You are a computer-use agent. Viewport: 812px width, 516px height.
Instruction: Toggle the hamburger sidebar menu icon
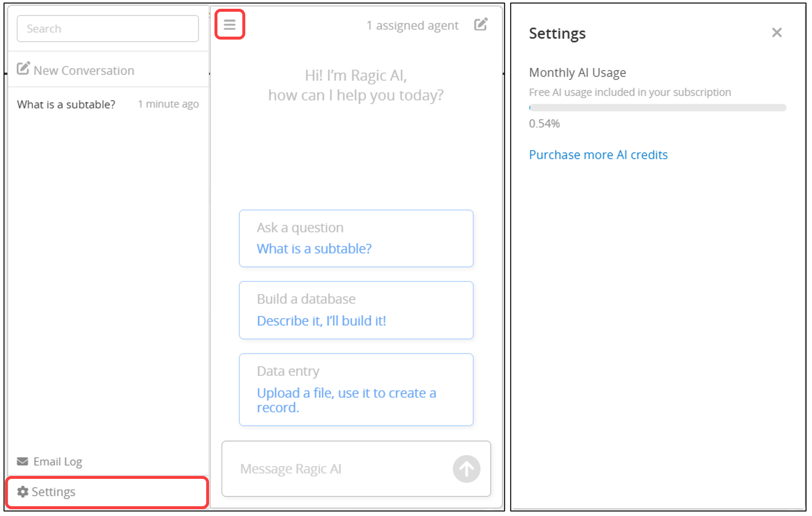tap(230, 24)
